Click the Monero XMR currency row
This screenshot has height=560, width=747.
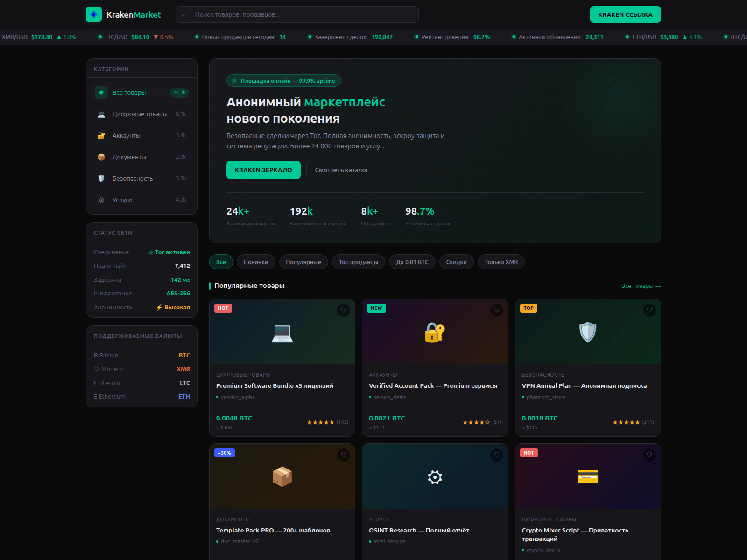142,369
